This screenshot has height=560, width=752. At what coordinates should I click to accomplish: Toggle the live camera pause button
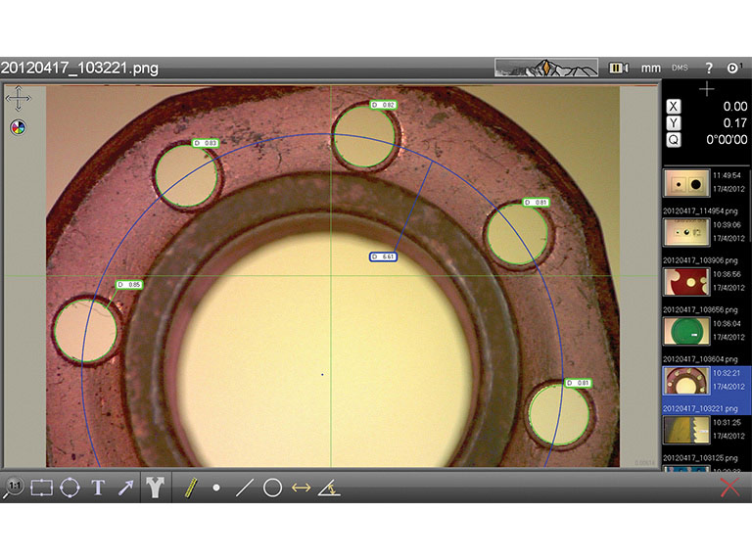tap(618, 69)
